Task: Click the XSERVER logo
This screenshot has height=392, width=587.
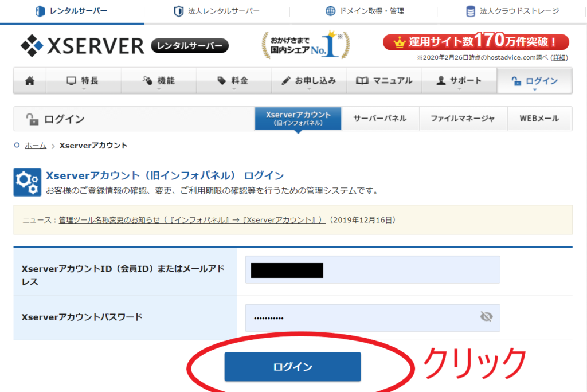Action: (83, 46)
